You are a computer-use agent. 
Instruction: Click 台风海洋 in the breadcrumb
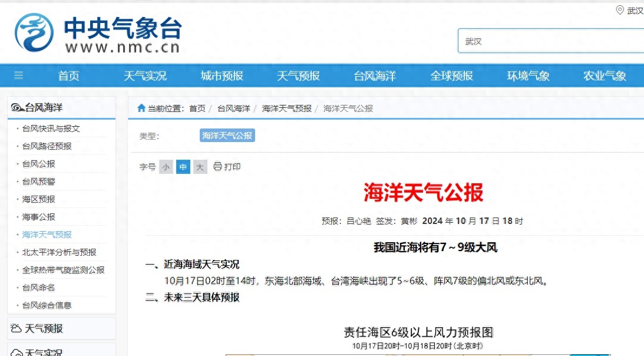tap(234, 108)
